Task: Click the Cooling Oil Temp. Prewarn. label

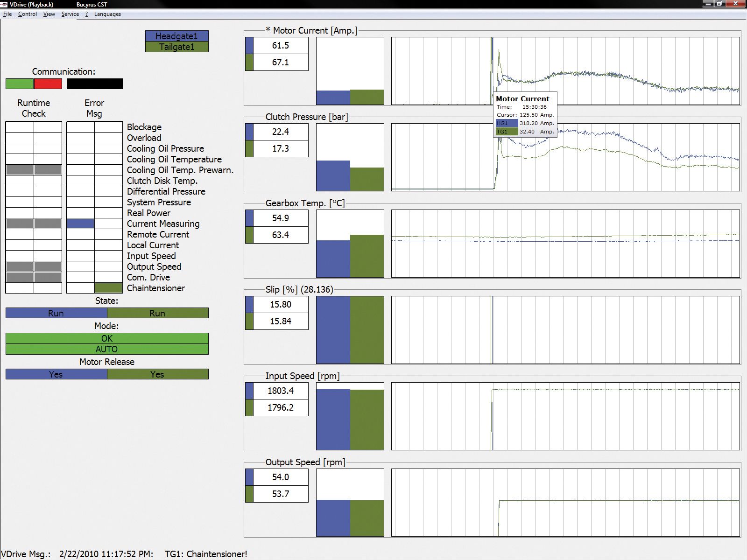Action: coord(180,170)
